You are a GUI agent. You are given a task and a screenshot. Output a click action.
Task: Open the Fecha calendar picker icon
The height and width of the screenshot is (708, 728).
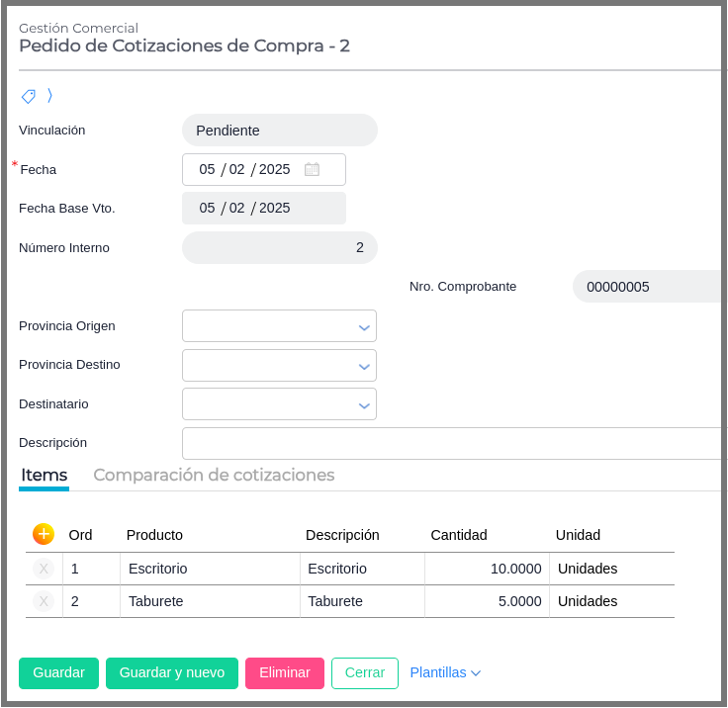(x=312, y=169)
